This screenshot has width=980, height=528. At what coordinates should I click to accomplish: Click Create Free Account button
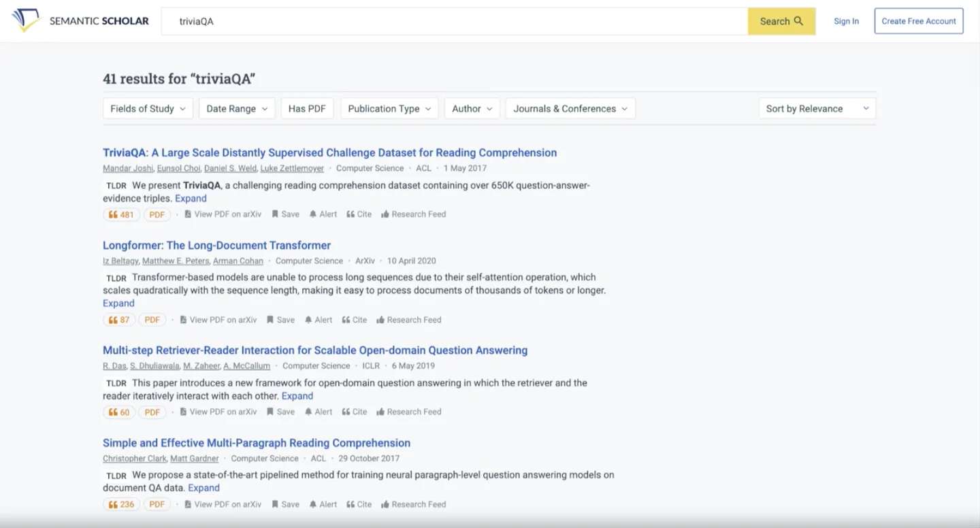coord(919,21)
